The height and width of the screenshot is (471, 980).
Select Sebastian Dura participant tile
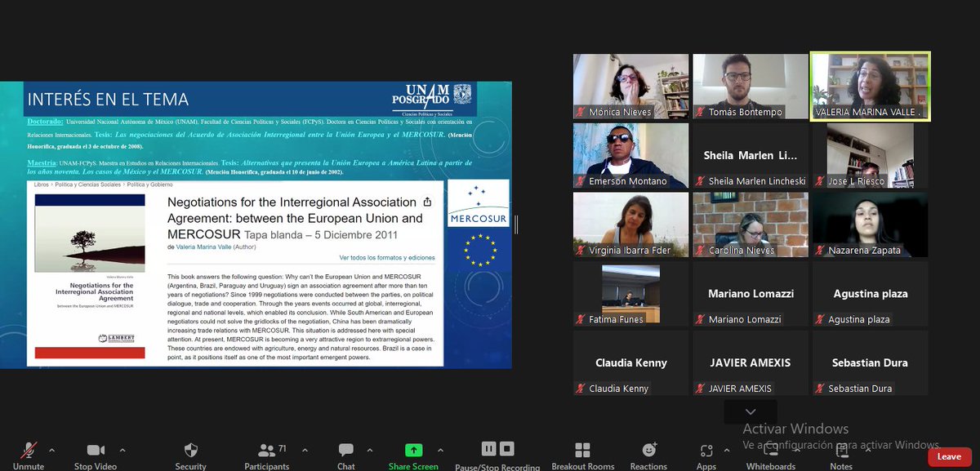[870, 363]
